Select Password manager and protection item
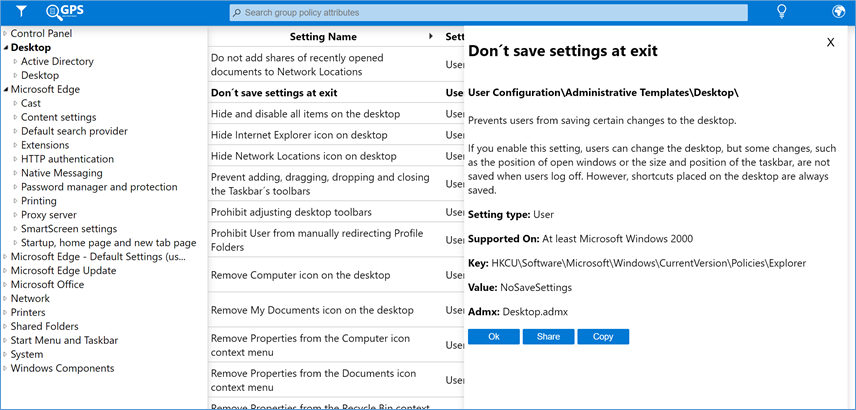Screen dimensions: 856x410 [99, 187]
